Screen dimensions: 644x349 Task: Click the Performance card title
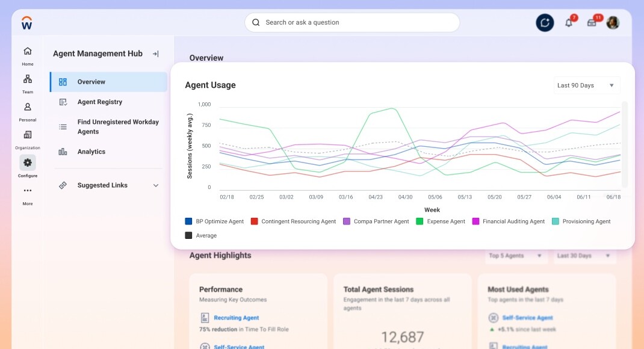point(221,289)
